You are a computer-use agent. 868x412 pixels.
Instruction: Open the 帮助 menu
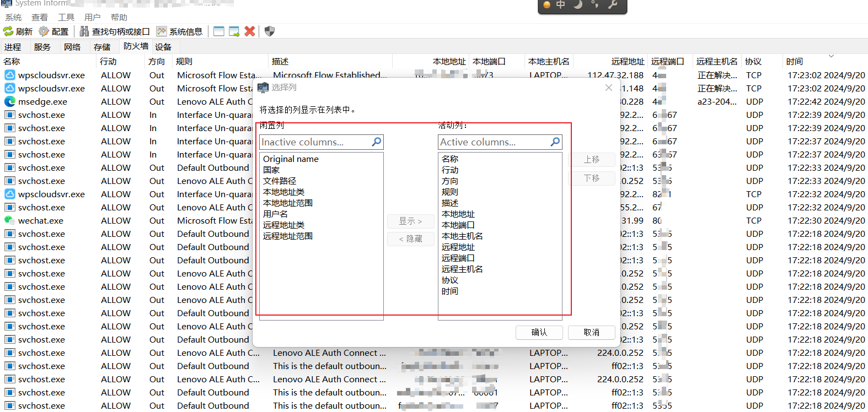click(119, 18)
